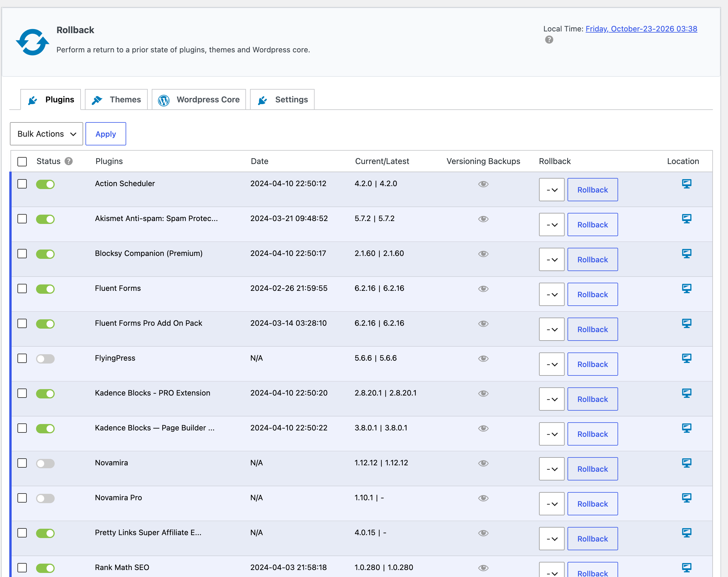Click Rollback button for Kadence Blocks PRO Extension
The width and height of the screenshot is (728, 577).
[593, 399]
